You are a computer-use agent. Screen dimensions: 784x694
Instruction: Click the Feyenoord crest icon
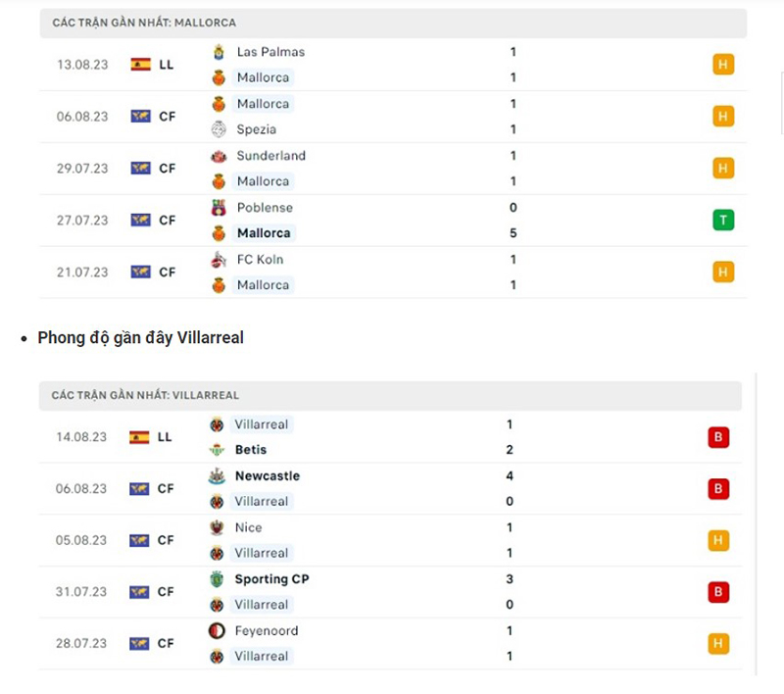(x=217, y=631)
